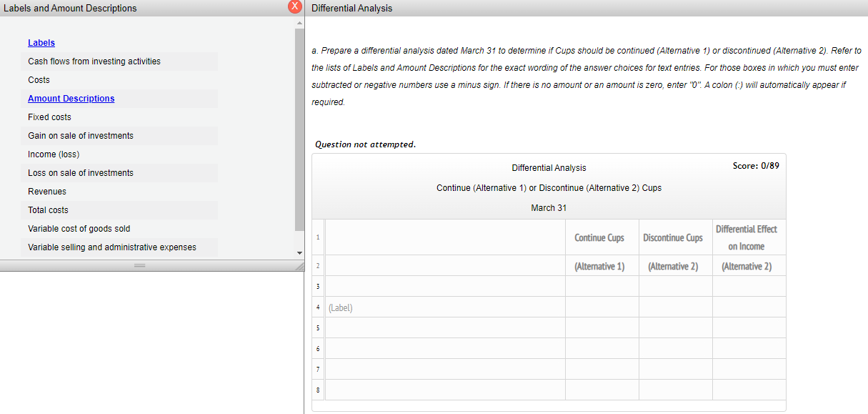The width and height of the screenshot is (868, 414).
Task: Click row 7 Differential Effect amount cell
Action: [749, 369]
